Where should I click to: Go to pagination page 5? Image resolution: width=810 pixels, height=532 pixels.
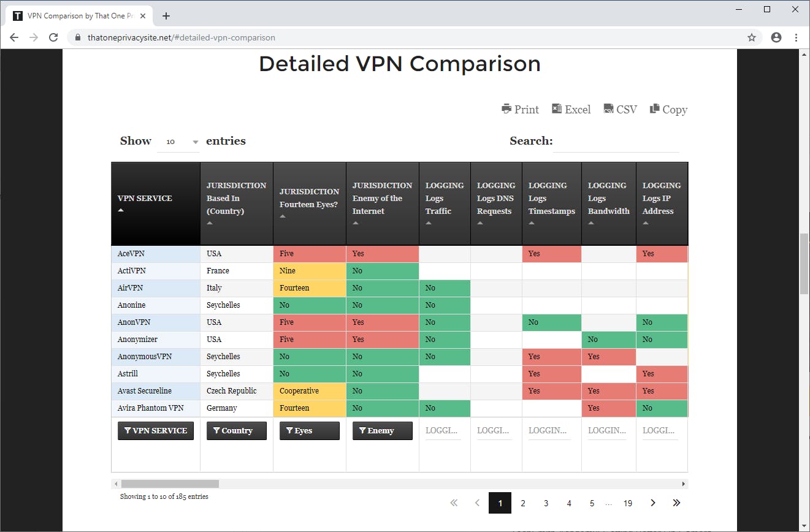click(x=592, y=503)
